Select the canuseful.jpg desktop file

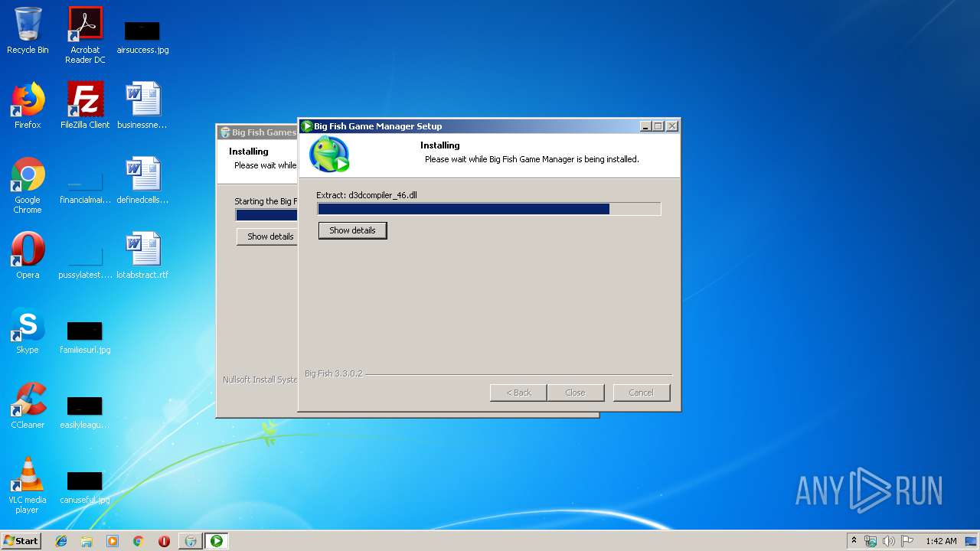[85, 487]
